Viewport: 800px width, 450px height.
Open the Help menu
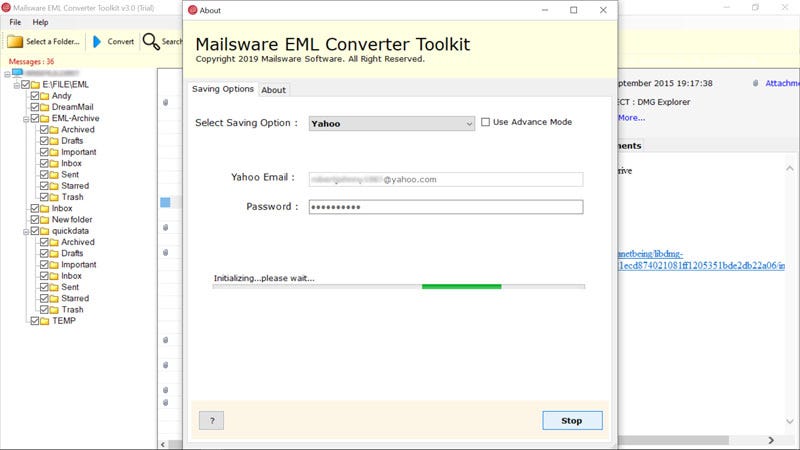click(40, 22)
